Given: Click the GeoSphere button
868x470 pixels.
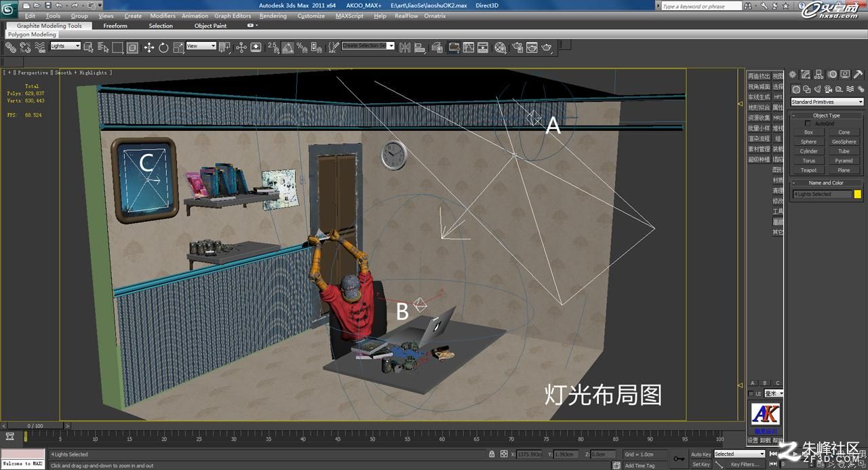Looking at the screenshot, I should pyautogui.click(x=844, y=142).
